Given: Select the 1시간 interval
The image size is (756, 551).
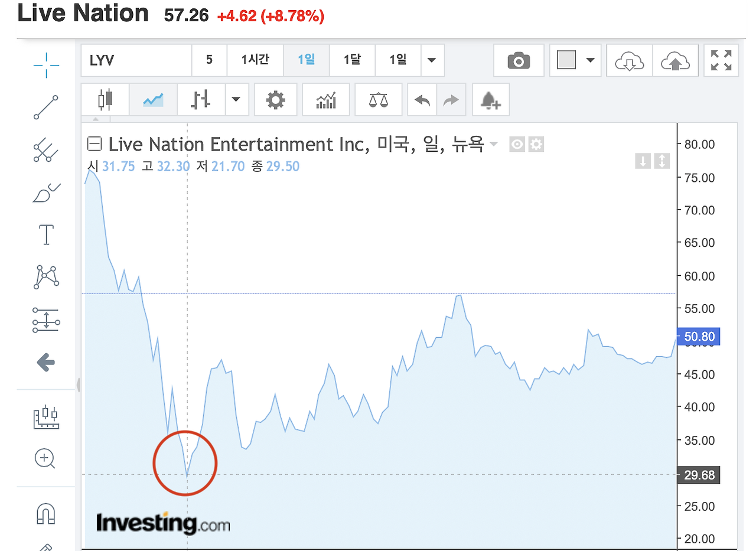Looking at the screenshot, I should click(255, 60).
